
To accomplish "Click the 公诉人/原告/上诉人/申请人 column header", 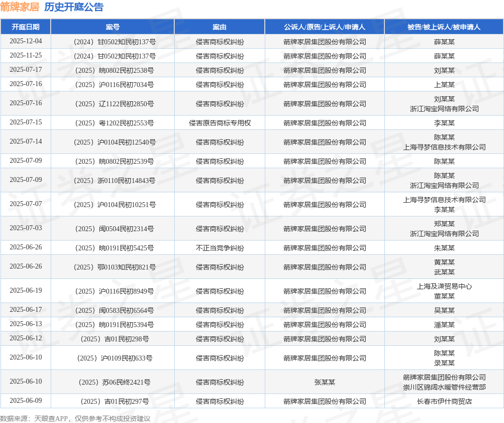I will click(325, 27).
